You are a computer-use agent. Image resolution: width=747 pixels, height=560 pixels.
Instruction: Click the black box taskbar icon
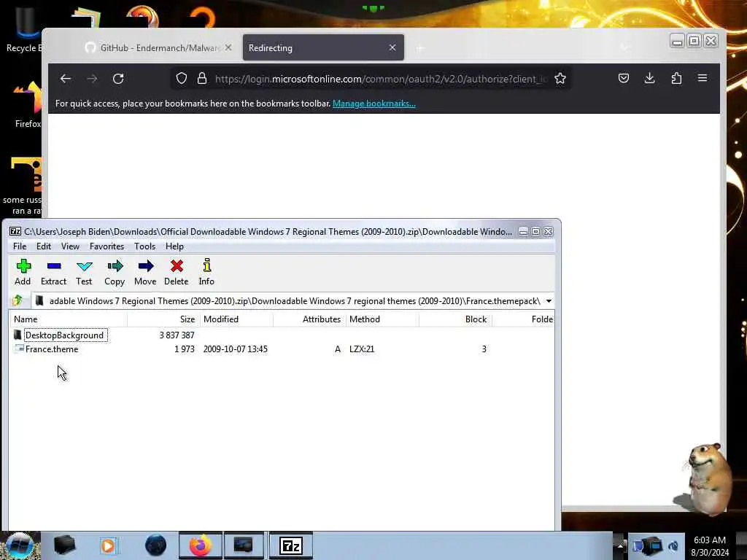click(64, 545)
